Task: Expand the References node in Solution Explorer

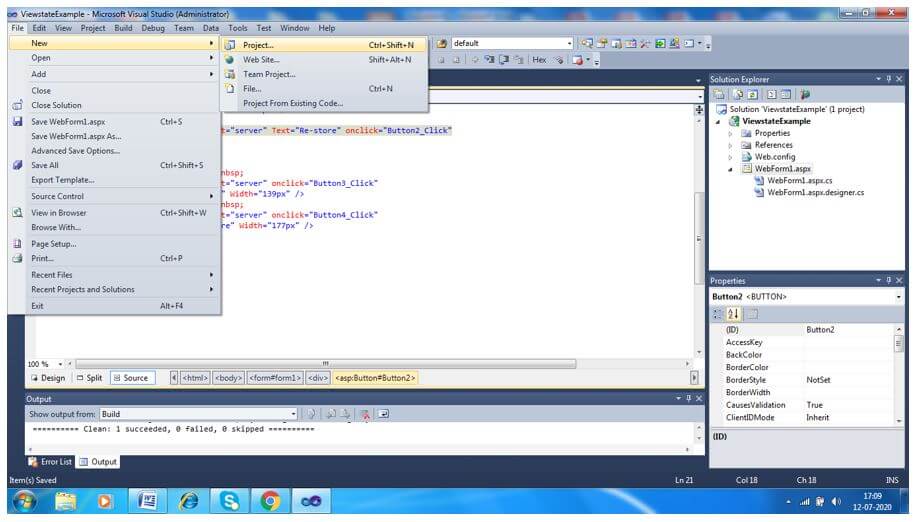Action: pyautogui.click(x=731, y=145)
